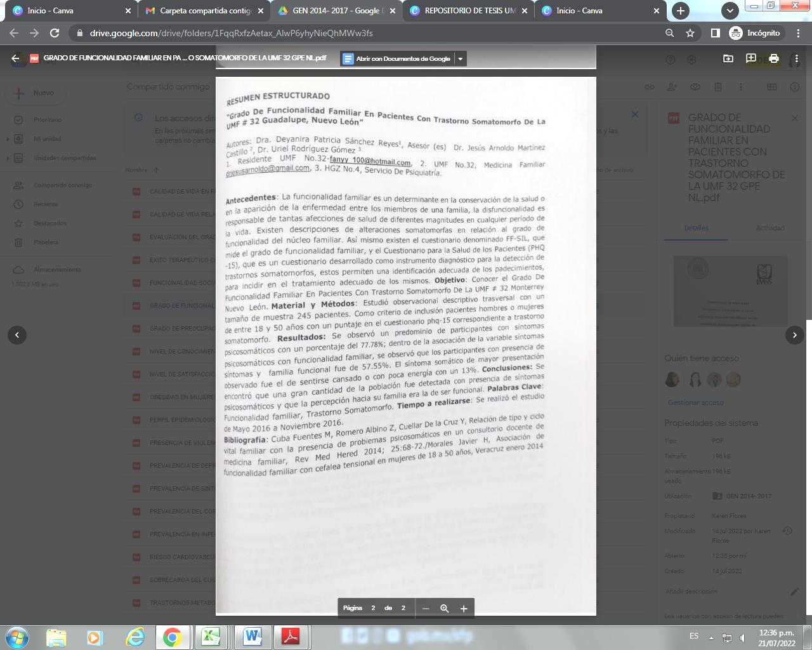Expand Unidades compartidas tree arrow
This screenshot has height=650, width=812.
pyautogui.click(x=8, y=157)
